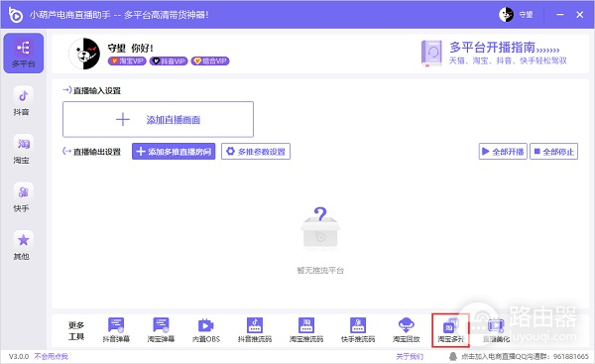
Task: Open the 直播美化 tool
Action: click(x=496, y=330)
